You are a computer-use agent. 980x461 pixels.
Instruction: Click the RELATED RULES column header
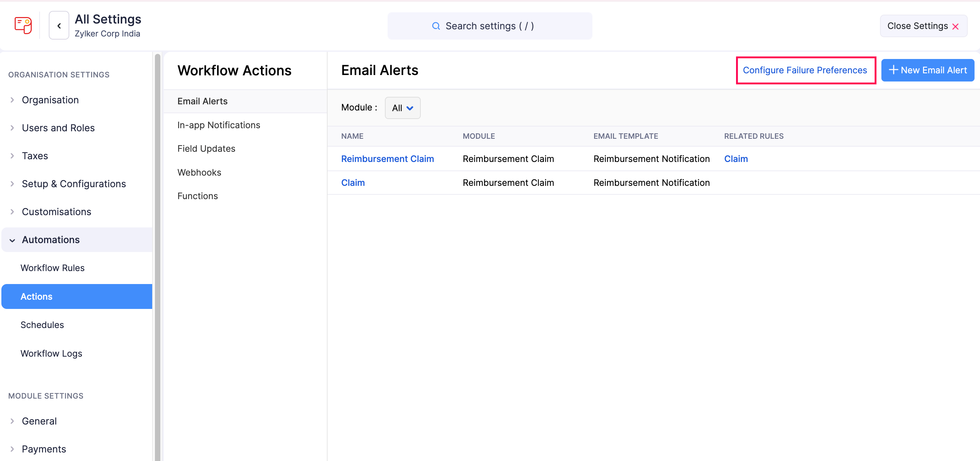pyautogui.click(x=754, y=136)
